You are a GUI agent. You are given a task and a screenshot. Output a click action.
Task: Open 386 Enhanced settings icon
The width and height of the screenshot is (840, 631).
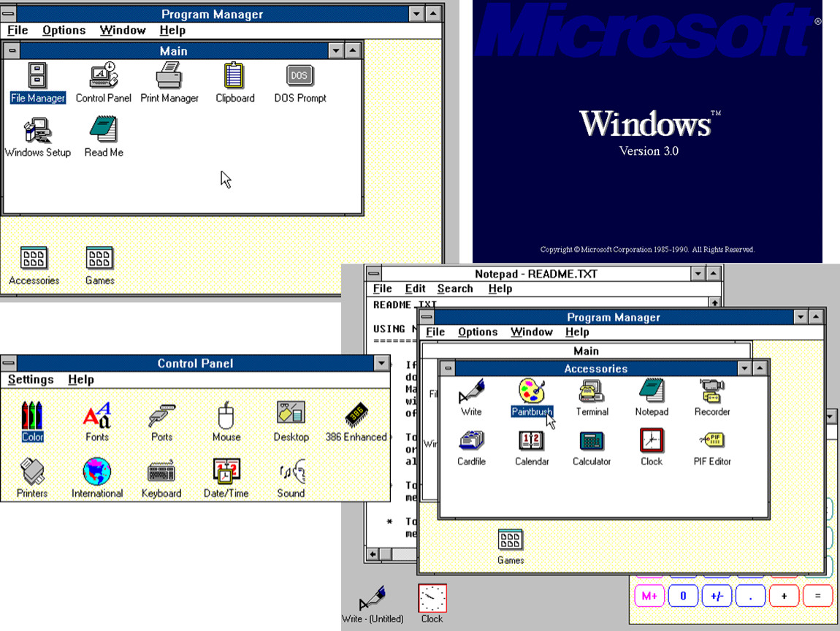tap(356, 421)
